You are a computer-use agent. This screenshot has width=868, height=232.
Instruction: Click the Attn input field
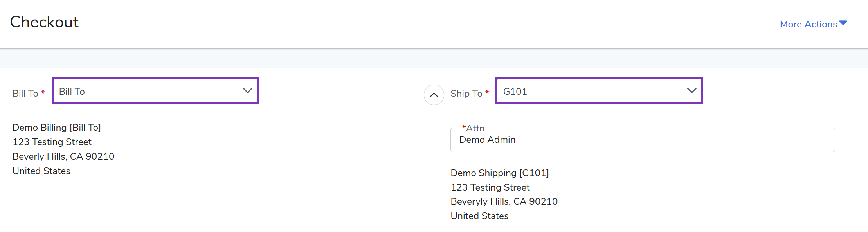642,140
